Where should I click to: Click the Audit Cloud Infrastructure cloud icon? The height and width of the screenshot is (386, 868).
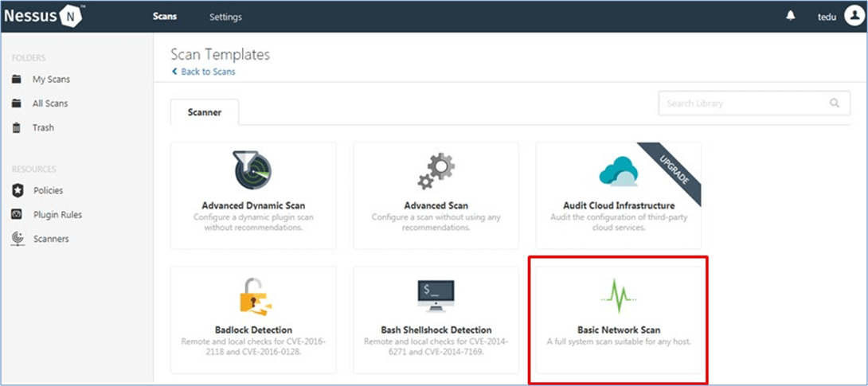click(x=618, y=171)
